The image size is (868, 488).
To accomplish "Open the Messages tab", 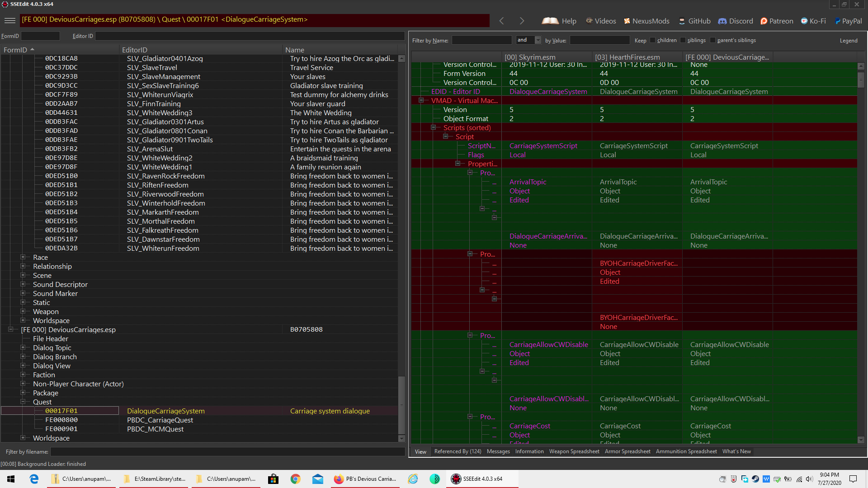I will [x=498, y=451].
